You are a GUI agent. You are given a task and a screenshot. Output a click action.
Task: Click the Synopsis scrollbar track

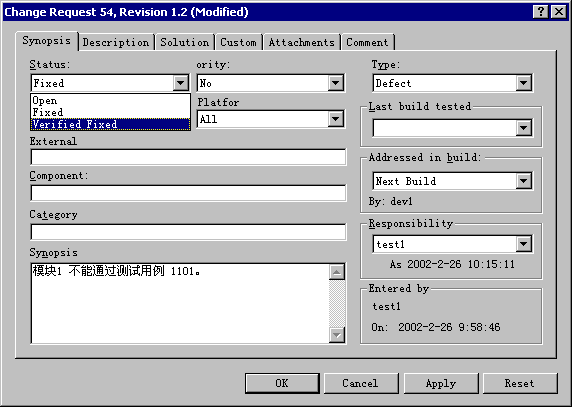click(337, 303)
